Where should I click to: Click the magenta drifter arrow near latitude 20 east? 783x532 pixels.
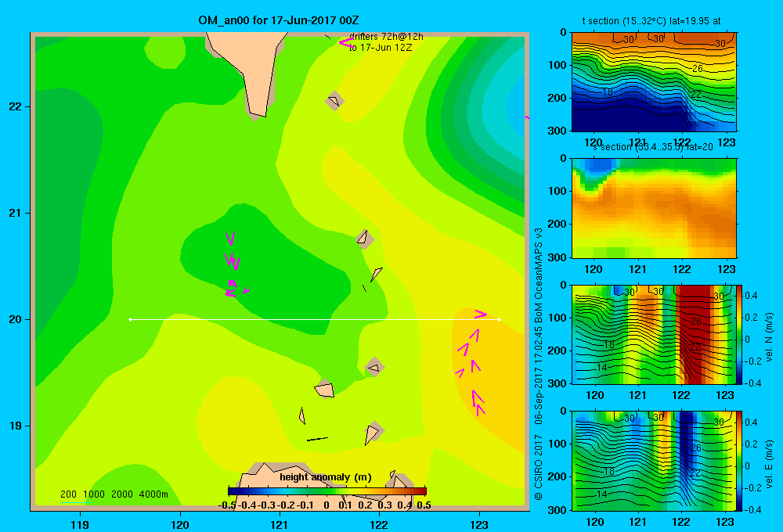click(x=480, y=314)
